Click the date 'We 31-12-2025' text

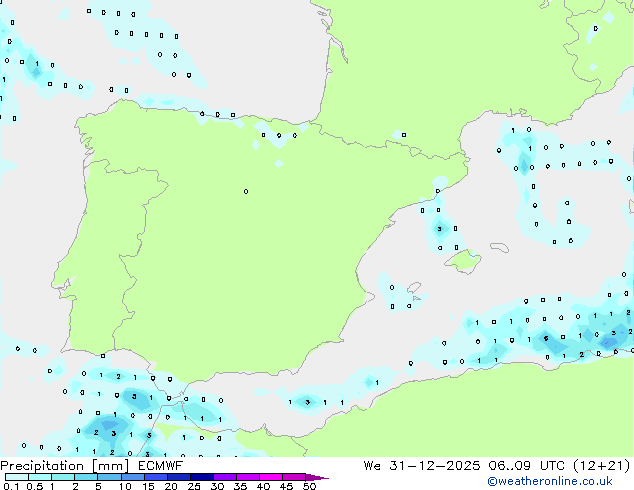[421, 466]
